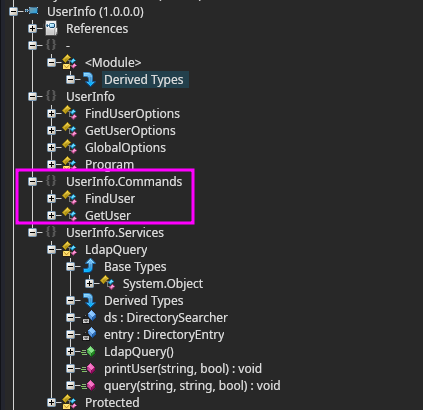Click the green LdapQuery() constructor icon
This screenshot has width=423, height=410.
pos(89,352)
